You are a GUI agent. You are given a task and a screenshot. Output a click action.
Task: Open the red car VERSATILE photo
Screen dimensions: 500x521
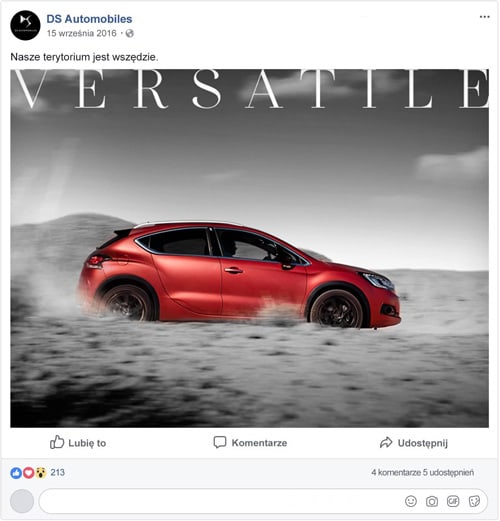pyautogui.click(x=250, y=248)
